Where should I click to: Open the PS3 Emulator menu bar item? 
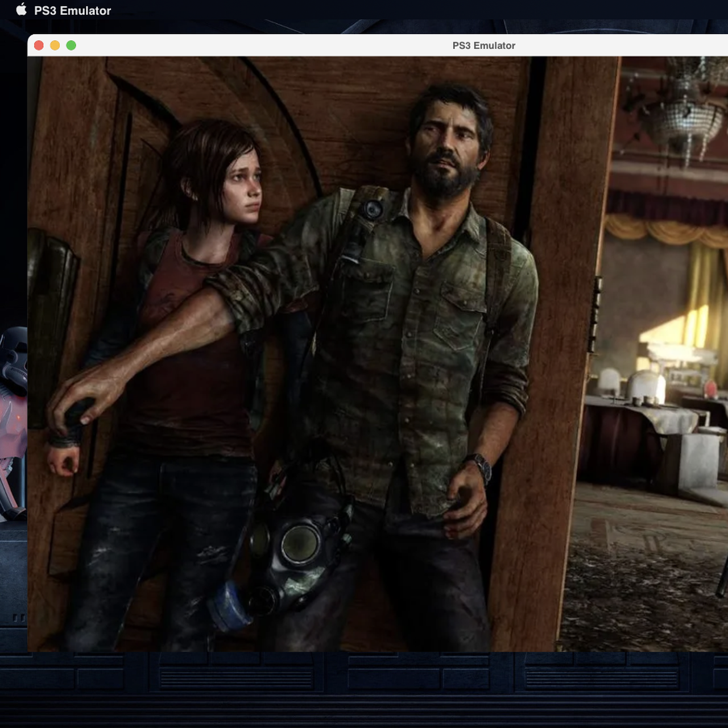(72, 10)
